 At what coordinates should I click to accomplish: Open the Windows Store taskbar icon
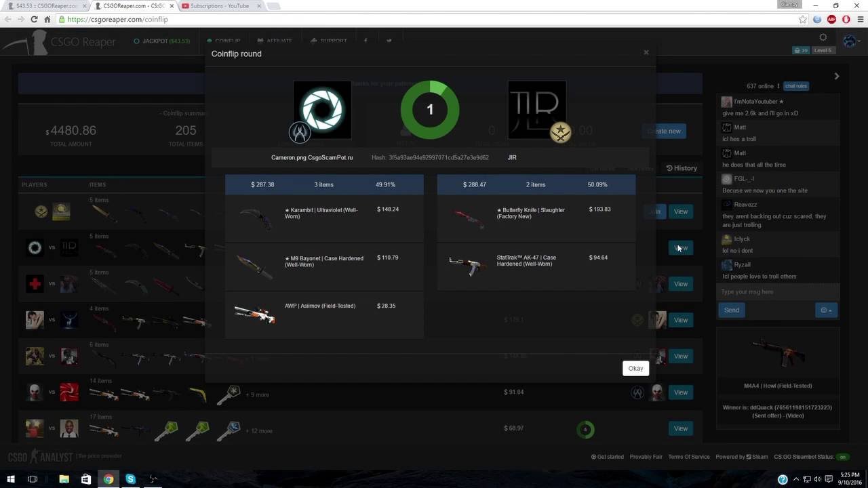(x=86, y=479)
